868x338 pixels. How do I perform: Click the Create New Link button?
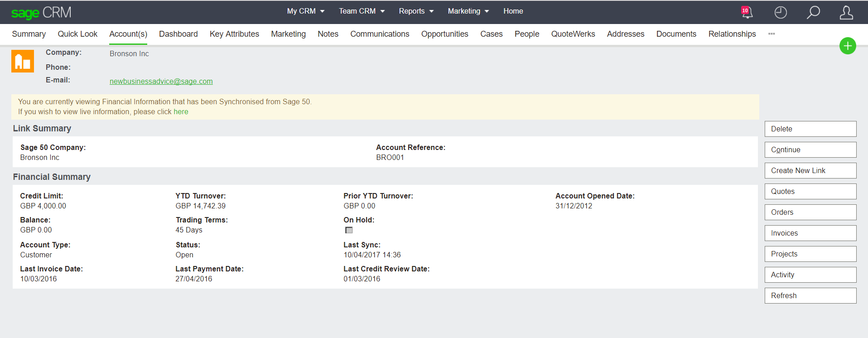pos(810,170)
